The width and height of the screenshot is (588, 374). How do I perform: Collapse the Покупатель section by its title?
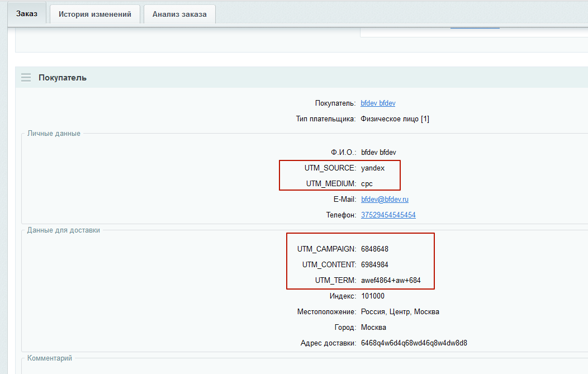coord(63,78)
